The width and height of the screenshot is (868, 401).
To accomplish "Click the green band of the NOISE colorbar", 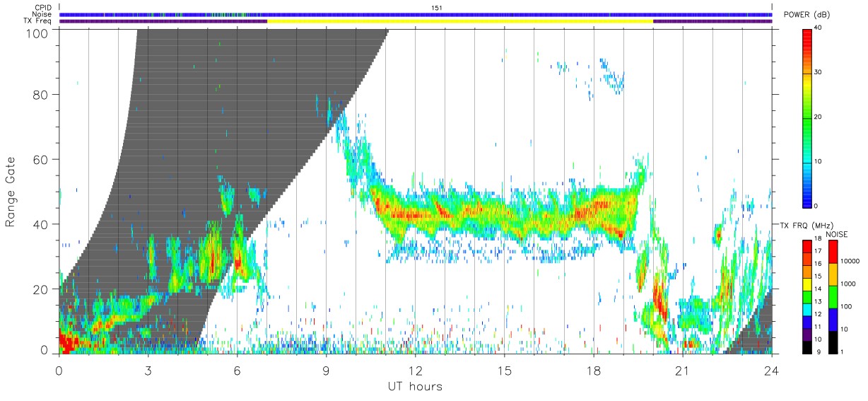I will 832,296.
